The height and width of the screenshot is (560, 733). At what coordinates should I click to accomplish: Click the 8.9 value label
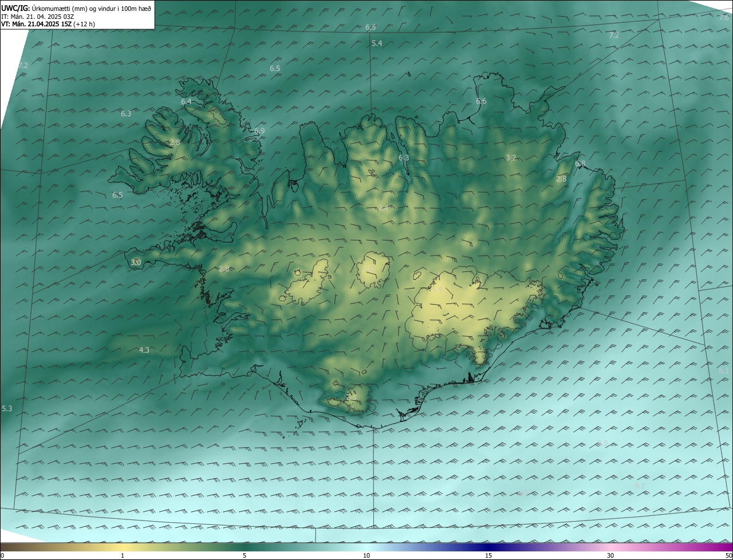(x=523, y=494)
